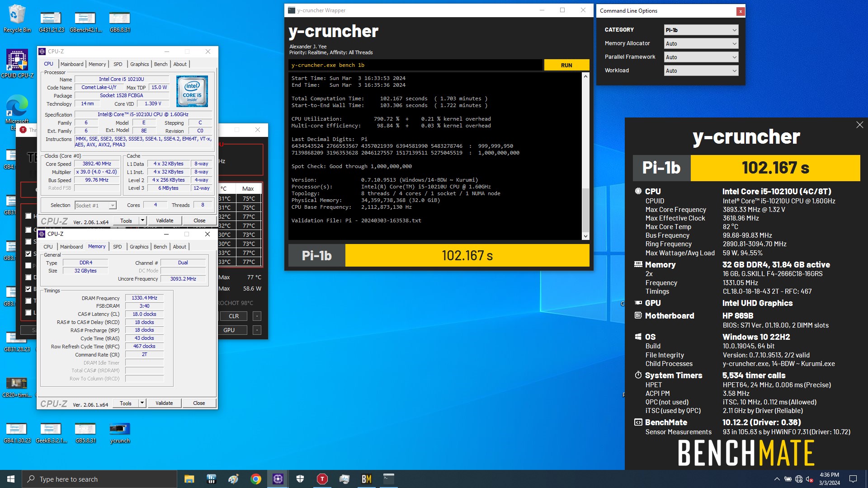Toggle the ThrottleStop checkbox labeled T
868x488 pixels.
(x=28, y=300)
